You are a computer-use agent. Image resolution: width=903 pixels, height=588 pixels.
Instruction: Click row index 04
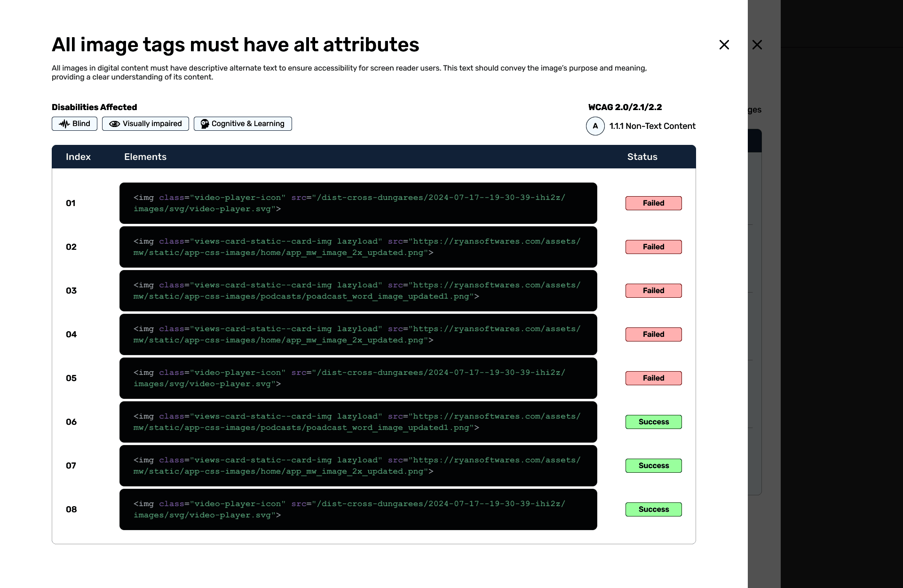[x=71, y=334]
